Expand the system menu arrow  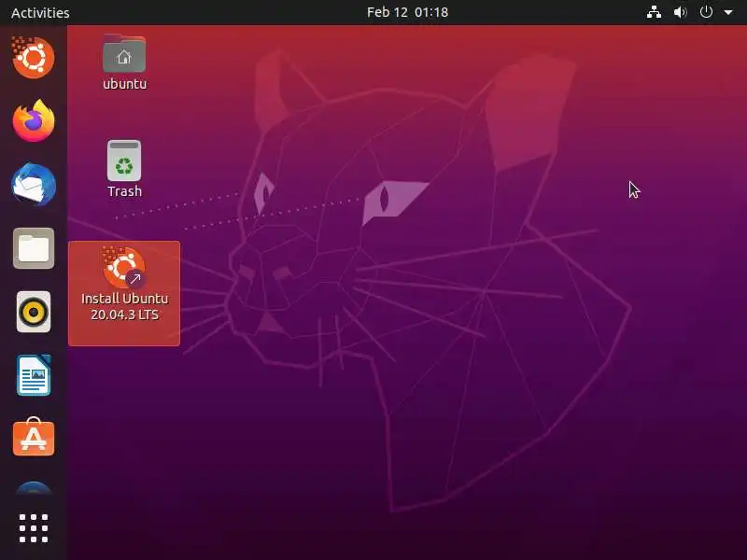pyautogui.click(x=728, y=13)
